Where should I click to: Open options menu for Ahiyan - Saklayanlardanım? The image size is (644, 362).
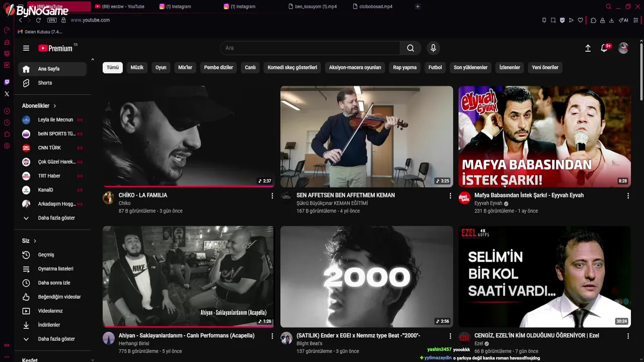272,336
